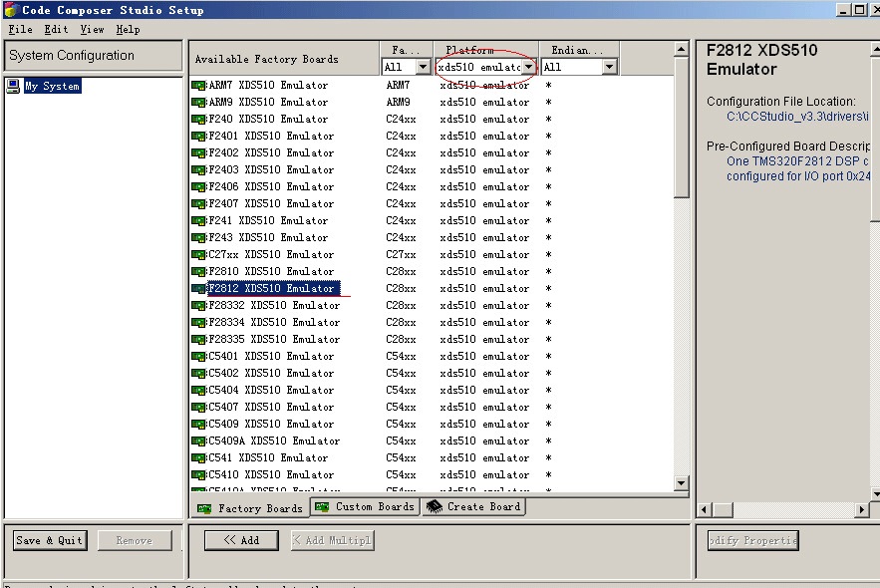Viewport: 880px width, 588px height.
Task: Click the greyed-out Remove button
Action: coord(135,540)
